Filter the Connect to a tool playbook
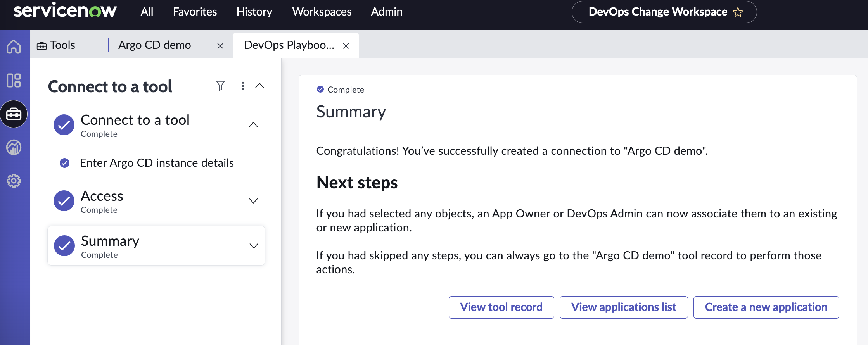This screenshot has width=868, height=345. tap(220, 86)
